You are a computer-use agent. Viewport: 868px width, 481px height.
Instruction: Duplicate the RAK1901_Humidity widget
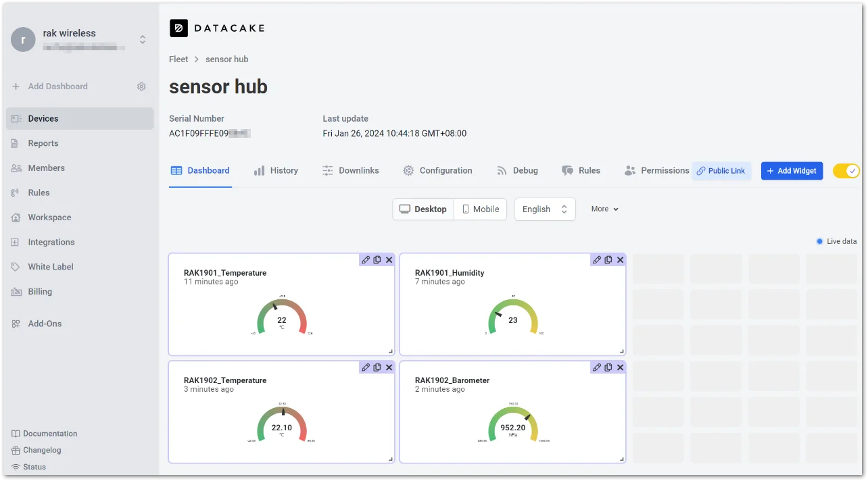(x=608, y=259)
